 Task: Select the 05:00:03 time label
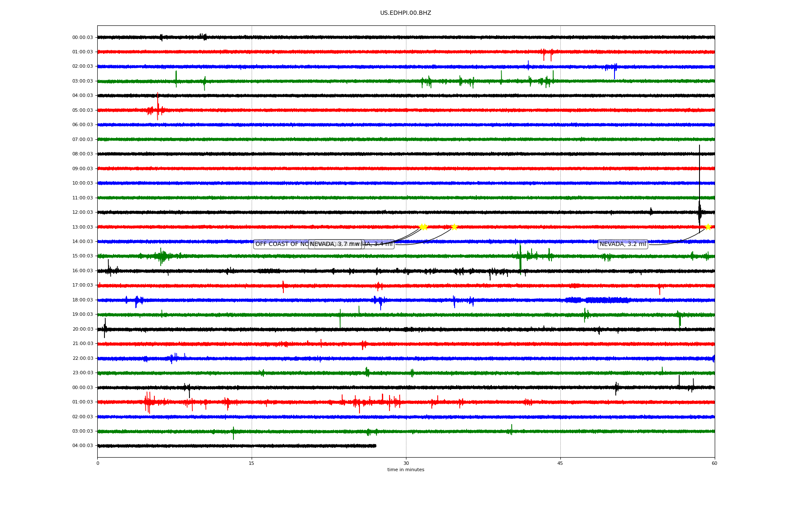pos(82,110)
